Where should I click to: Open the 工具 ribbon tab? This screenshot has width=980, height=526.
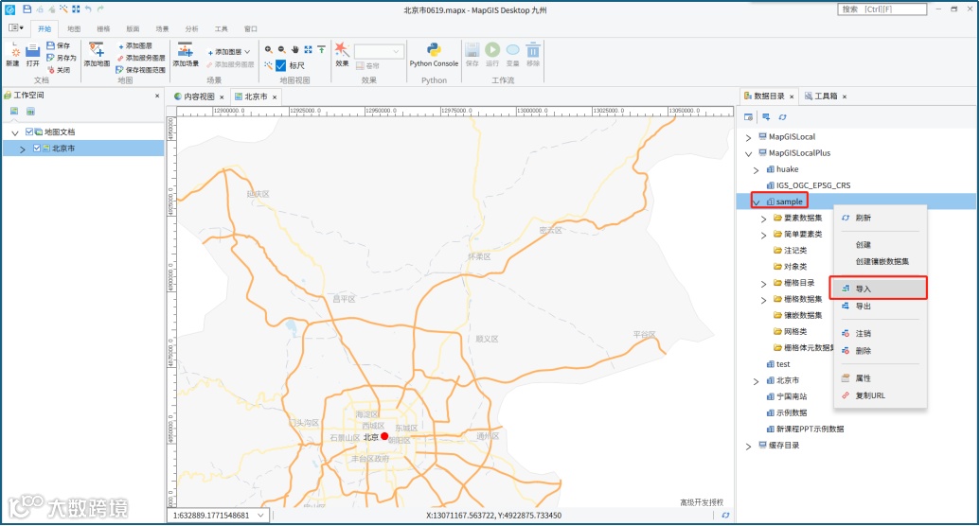222,28
